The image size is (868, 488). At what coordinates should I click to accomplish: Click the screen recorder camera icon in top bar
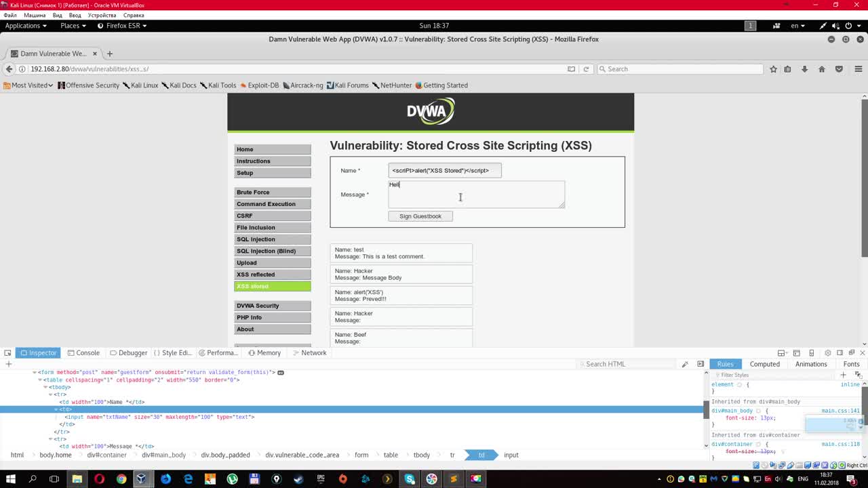coord(776,26)
